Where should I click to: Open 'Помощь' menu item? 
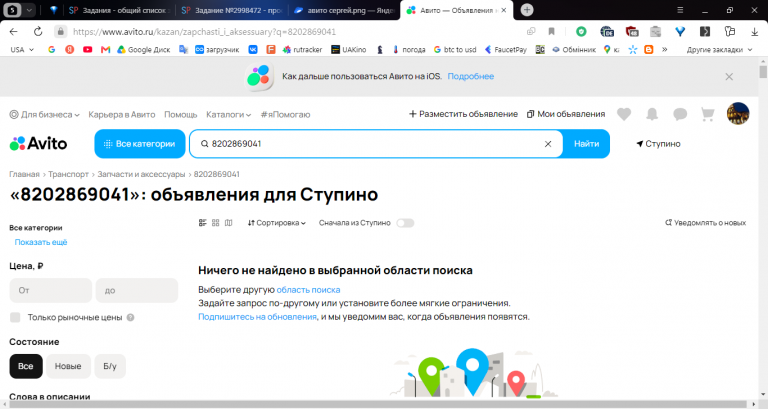click(x=180, y=115)
